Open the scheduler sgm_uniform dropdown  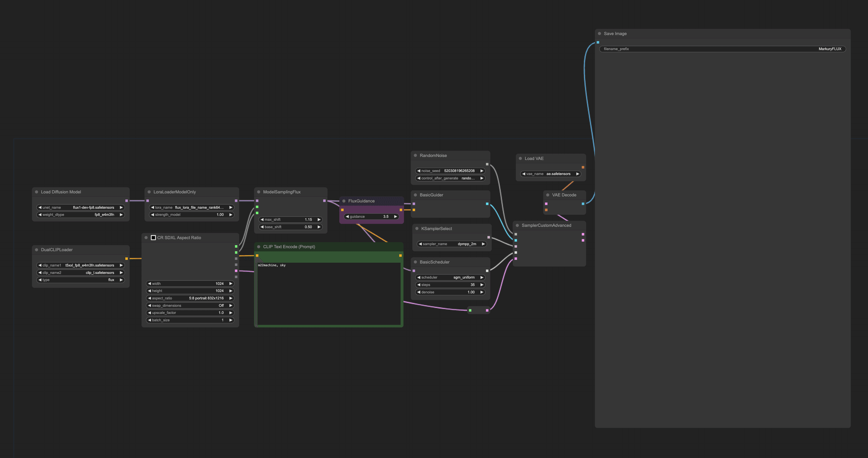coord(450,277)
